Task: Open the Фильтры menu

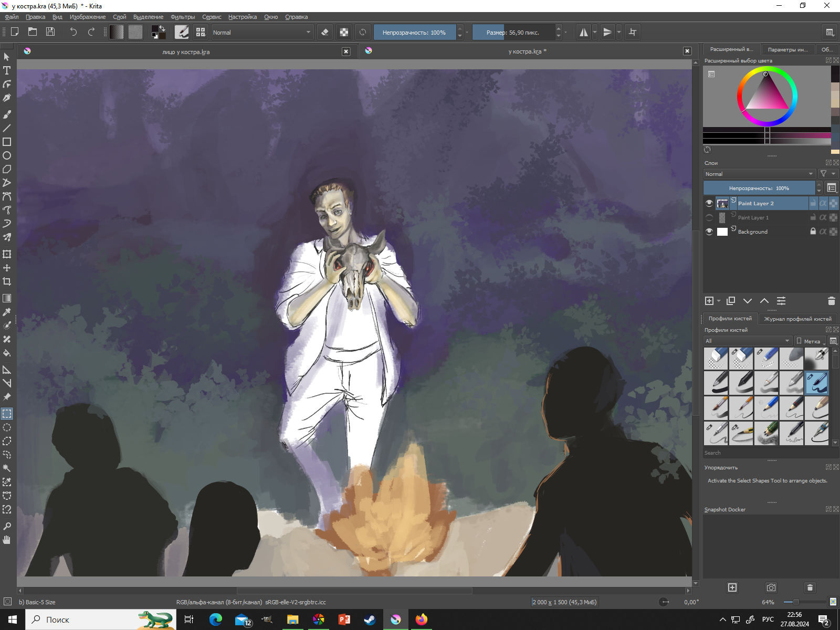Action: [182, 17]
